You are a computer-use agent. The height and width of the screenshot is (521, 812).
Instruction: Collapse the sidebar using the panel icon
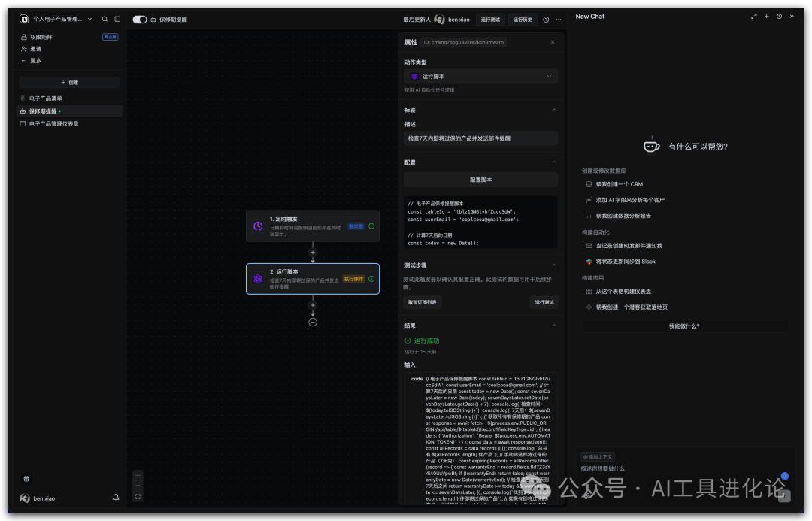117,19
